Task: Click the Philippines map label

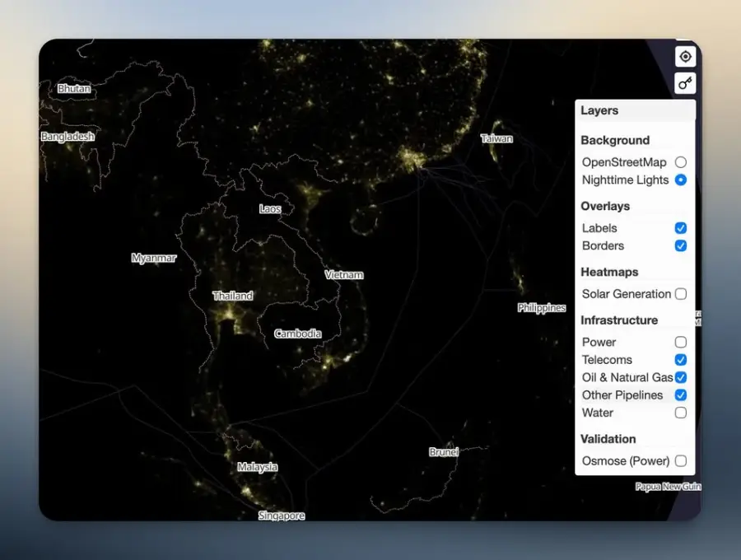Action: click(x=542, y=308)
